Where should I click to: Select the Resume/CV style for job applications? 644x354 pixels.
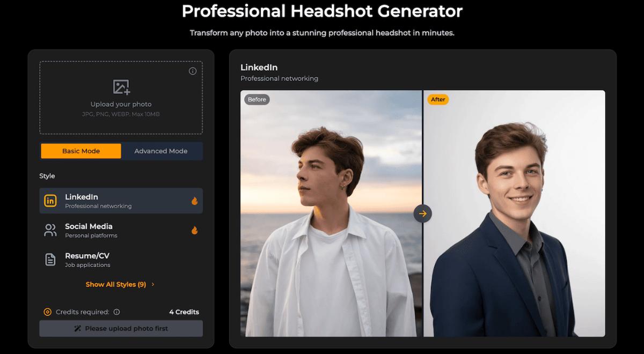point(121,259)
